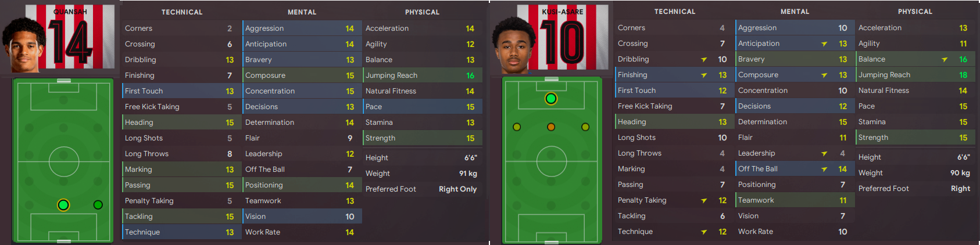Click the arrow icon beside Kusi-Asare's Leadership
980x245 pixels.
824,153
